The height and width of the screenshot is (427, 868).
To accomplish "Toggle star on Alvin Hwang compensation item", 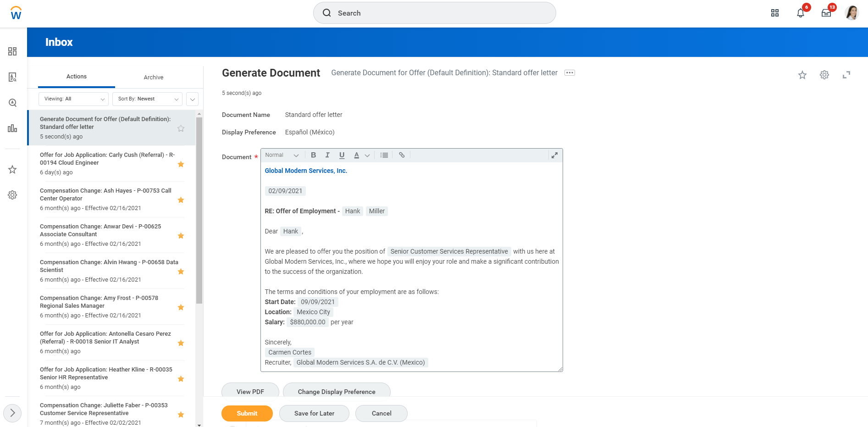I will point(181,272).
